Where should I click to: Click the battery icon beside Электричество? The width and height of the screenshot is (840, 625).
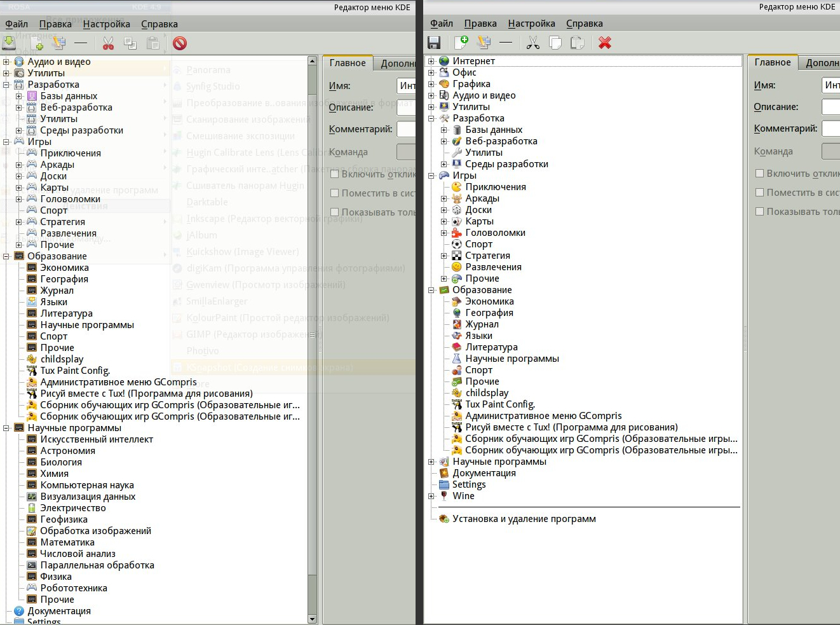pyautogui.click(x=32, y=508)
